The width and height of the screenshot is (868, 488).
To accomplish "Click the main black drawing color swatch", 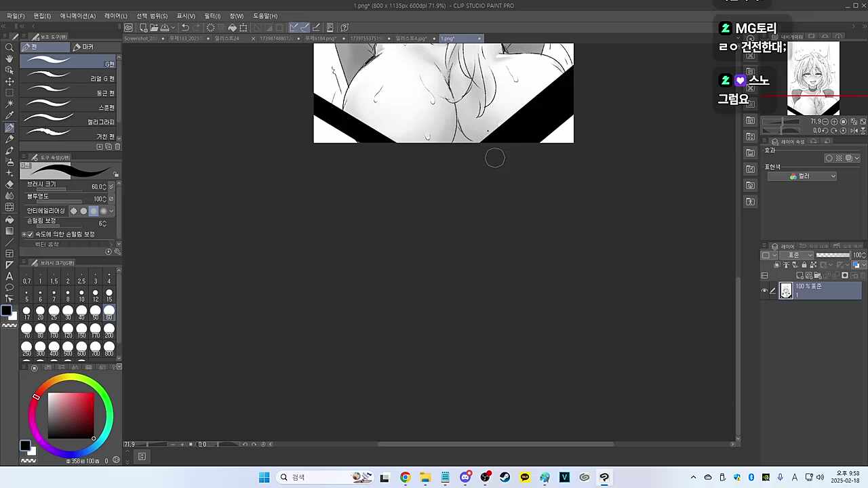I will pos(6,311).
